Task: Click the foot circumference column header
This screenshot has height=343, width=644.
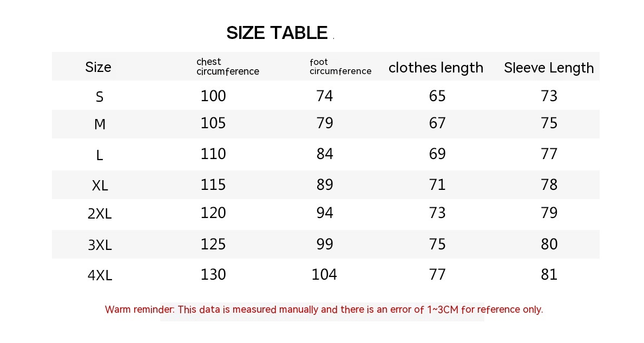Action: (340, 67)
